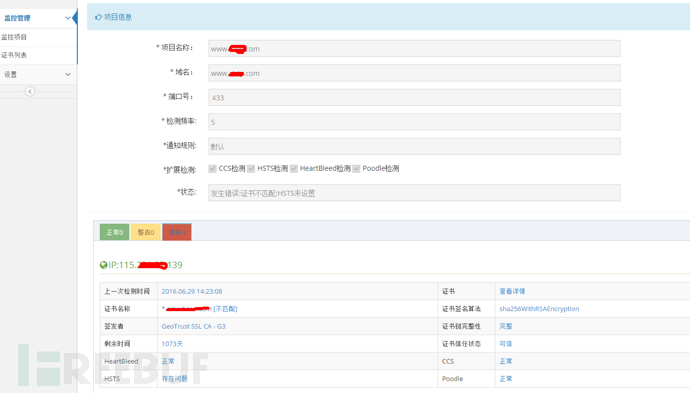This screenshot has height=393, width=690.
Task: Click the 证书信任状态 label cell
Action: pos(466,344)
